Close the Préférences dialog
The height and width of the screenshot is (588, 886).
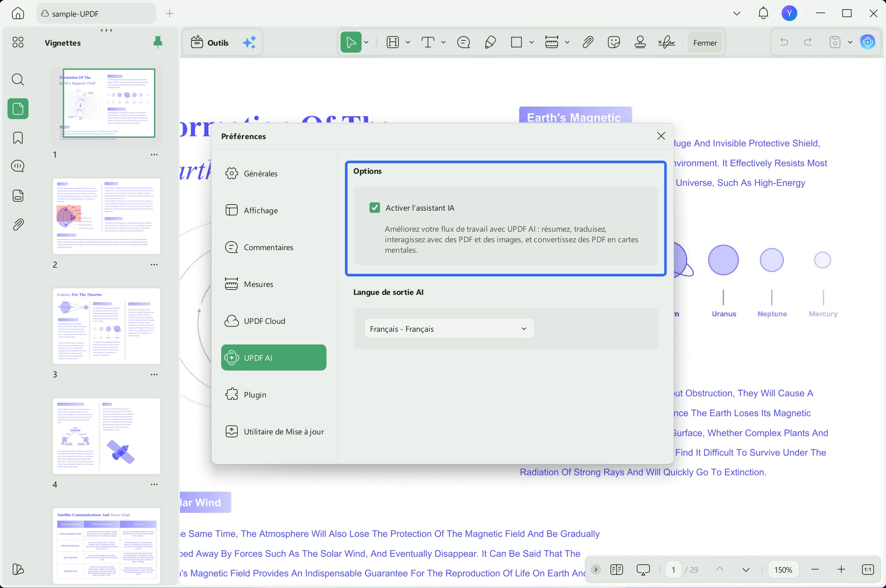[661, 136]
